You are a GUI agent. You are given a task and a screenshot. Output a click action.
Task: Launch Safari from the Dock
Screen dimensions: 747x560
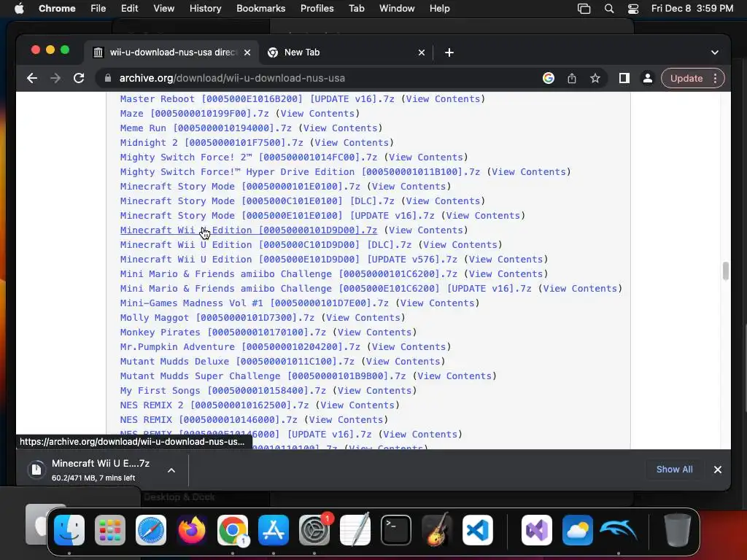coord(151,529)
